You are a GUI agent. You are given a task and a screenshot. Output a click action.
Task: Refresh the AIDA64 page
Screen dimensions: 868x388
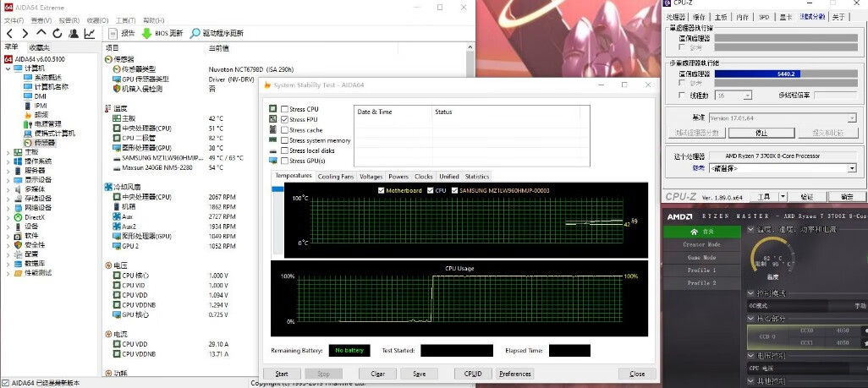click(57, 33)
